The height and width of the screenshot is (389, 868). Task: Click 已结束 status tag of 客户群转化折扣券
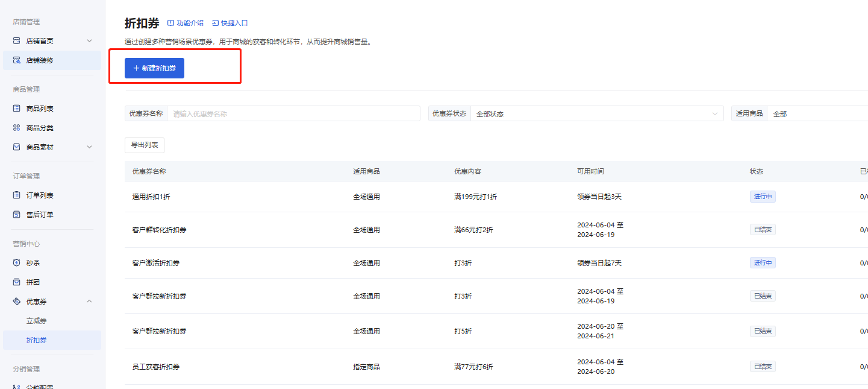point(763,230)
